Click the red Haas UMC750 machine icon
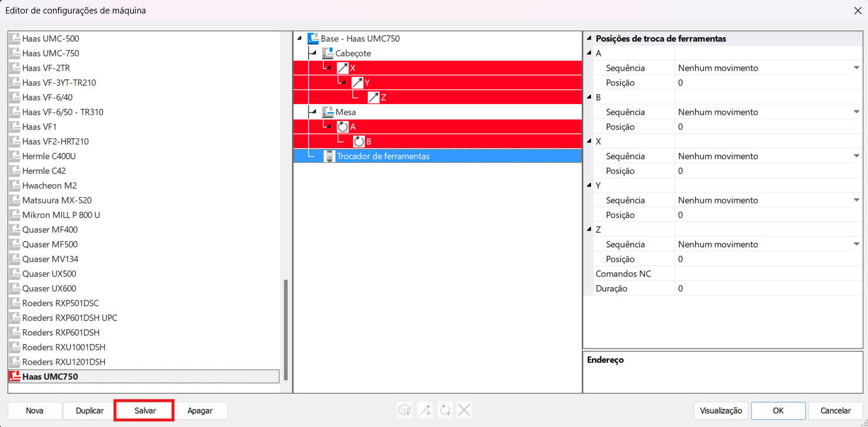 pos(15,376)
